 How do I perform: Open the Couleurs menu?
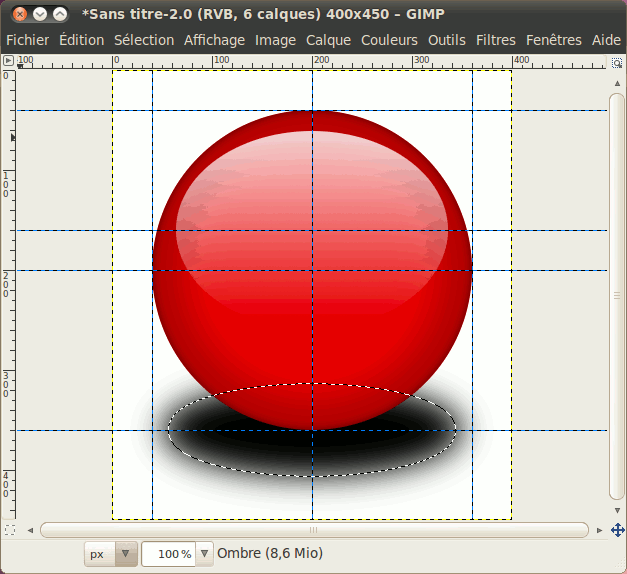pyautogui.click(x=390, y=40)
